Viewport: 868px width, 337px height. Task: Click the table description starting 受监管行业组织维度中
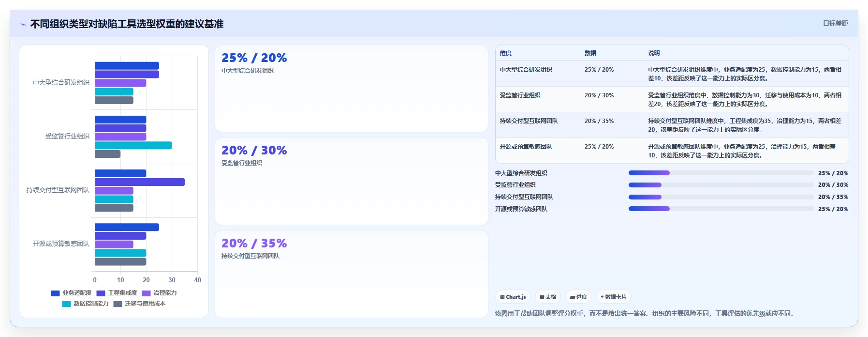(745, 99)
